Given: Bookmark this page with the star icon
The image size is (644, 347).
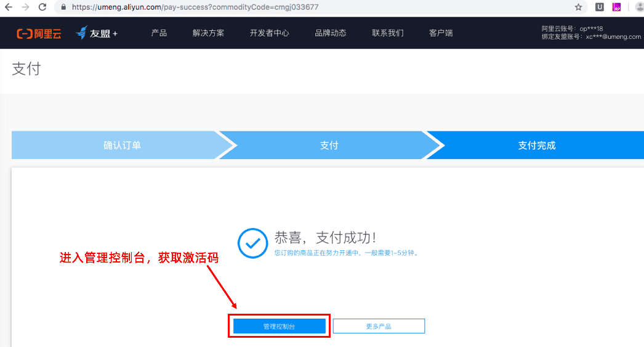Looking at the screenshot, I should click(x=578, y=7).
